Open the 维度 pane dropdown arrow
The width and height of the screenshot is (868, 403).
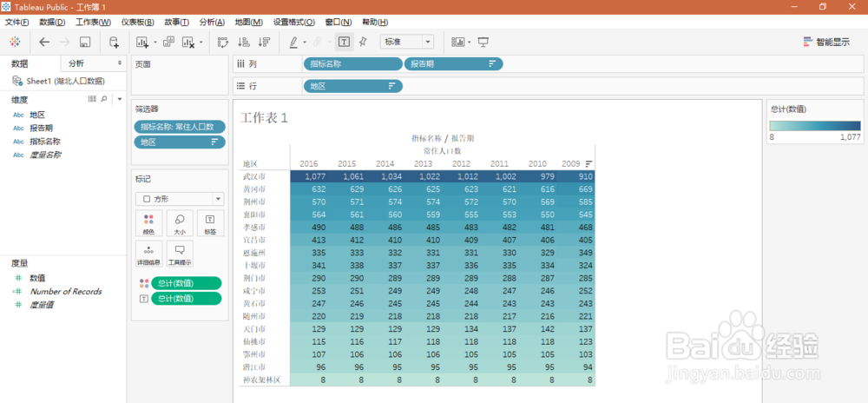[x=120, y=99]
